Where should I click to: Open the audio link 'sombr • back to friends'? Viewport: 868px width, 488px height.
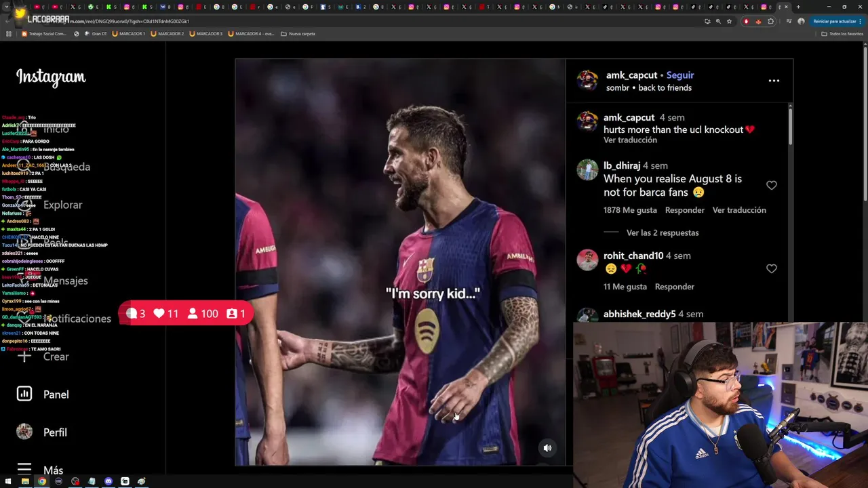(x=649, y=88)
